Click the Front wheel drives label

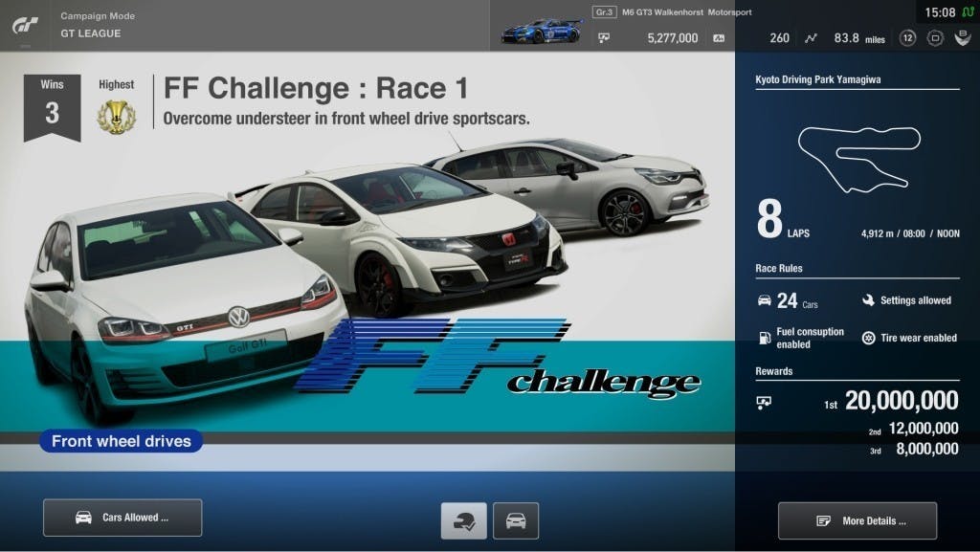coord(121,441)
